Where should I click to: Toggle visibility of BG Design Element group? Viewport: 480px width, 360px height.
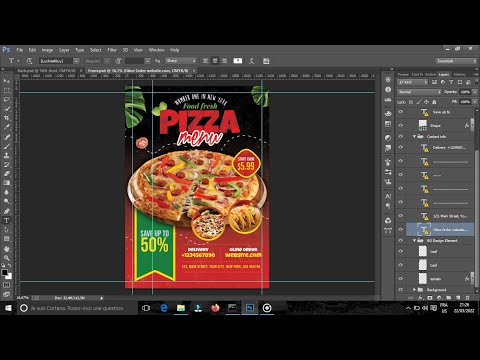click(401, 240)
